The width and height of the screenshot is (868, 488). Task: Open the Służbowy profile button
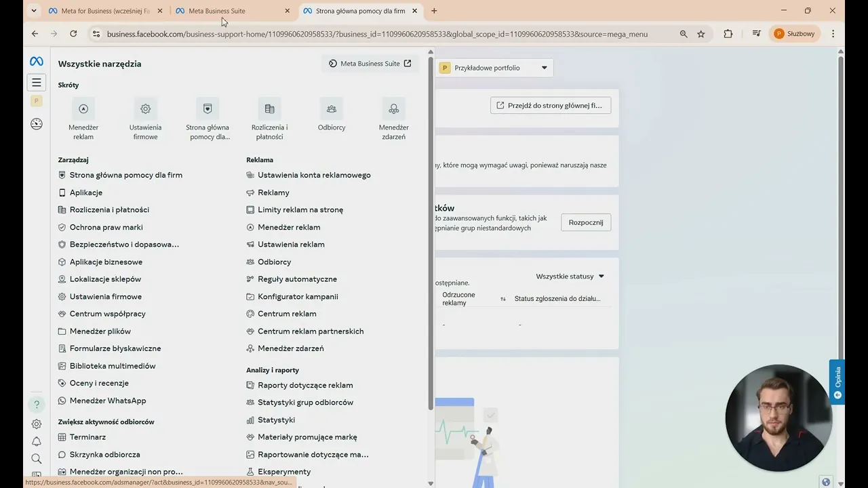[795, 34]
